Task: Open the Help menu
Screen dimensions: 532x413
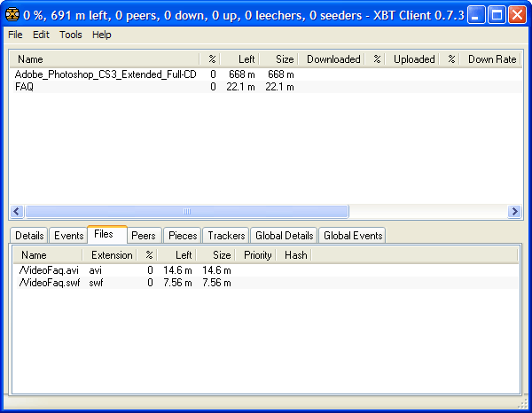Action: click(x=102, y=35)
